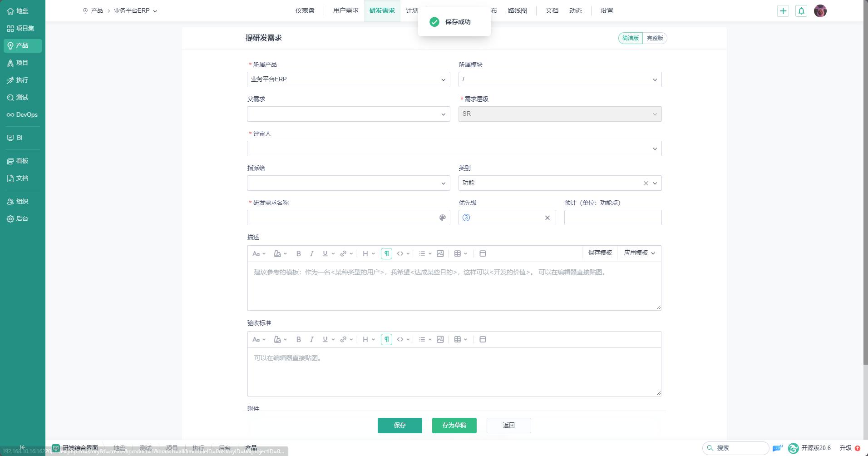Viewport: 868px width, 456px height.
Task: Open the 动态 tab
Action: [576, 11]
